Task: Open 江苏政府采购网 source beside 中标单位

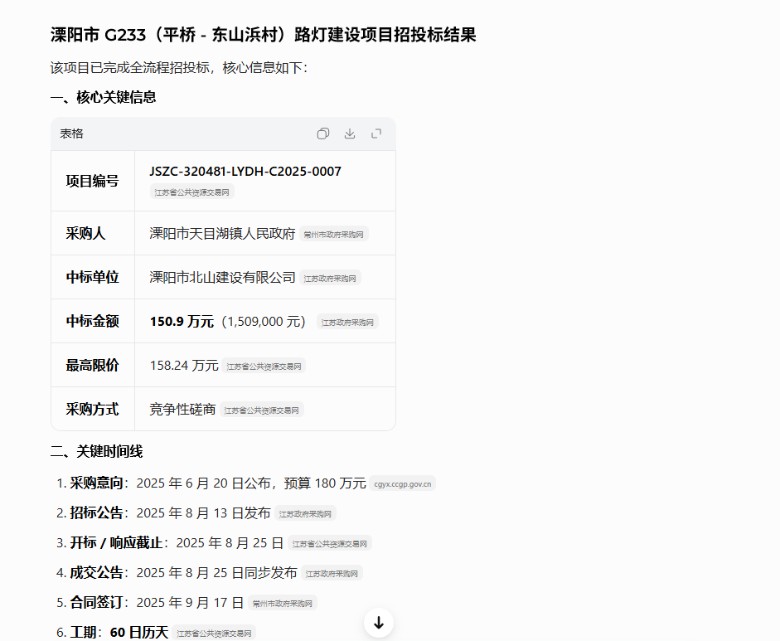Action: [x=331, y=278]
